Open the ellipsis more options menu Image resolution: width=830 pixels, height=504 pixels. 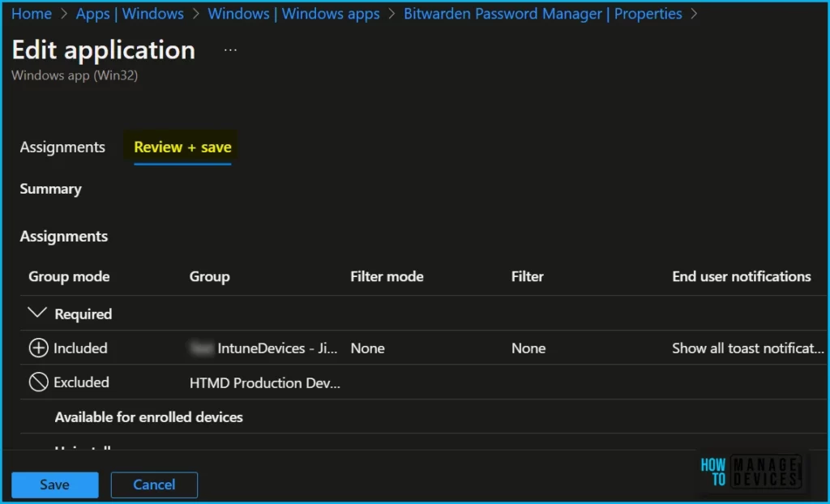(x=230, y=49)
